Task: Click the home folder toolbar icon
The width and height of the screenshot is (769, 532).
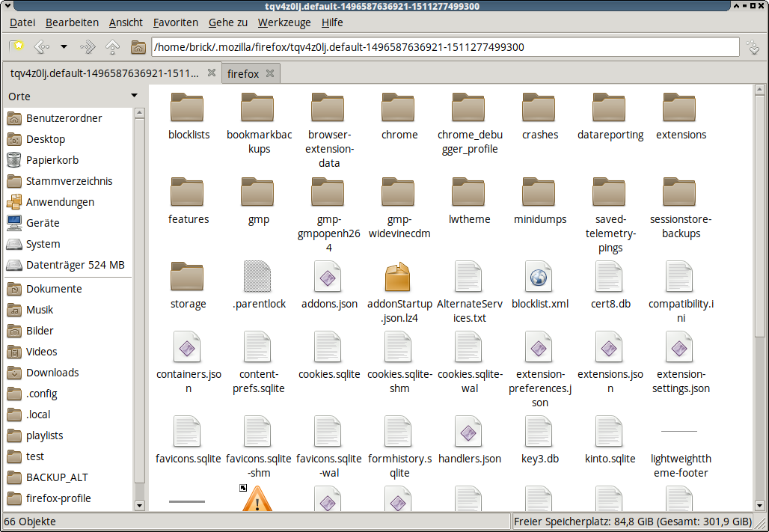Action: click(x=138, y=47)
